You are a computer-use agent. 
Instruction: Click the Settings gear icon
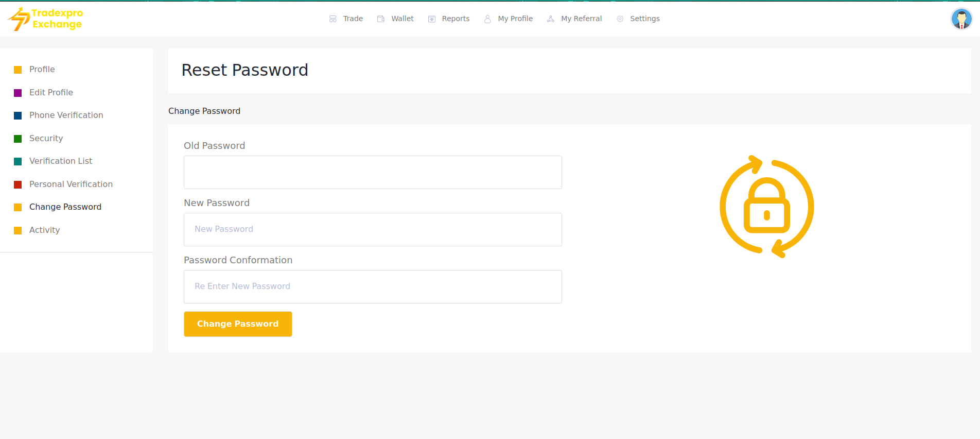pos(620,19)
